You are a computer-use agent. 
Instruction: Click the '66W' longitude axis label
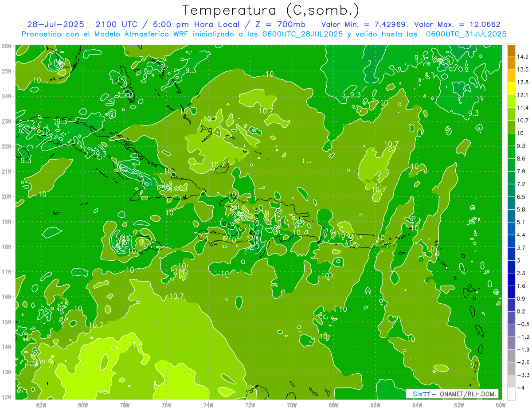pyautogui.click(x=376, y=405)
